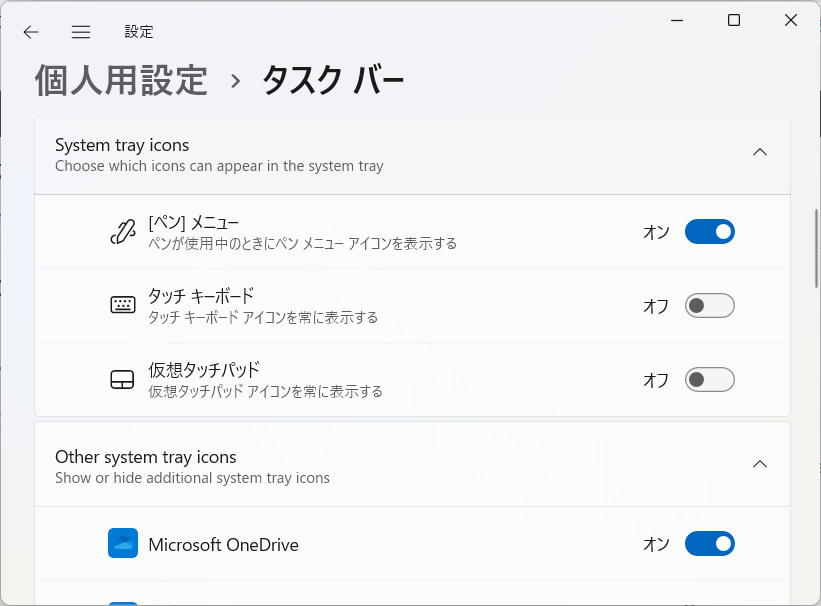Click the virtual touchpad icon
This screenshot has width=821, height=606.
[123, 379]
